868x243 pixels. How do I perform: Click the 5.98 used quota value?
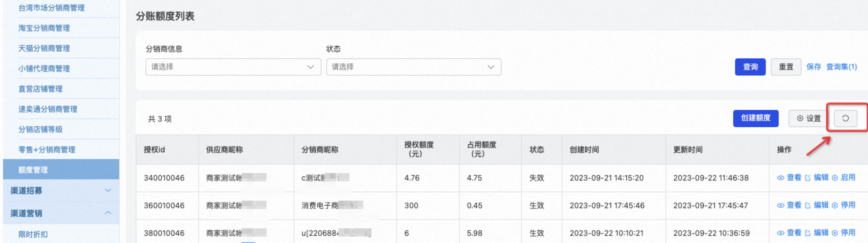(x=474, y=233)
